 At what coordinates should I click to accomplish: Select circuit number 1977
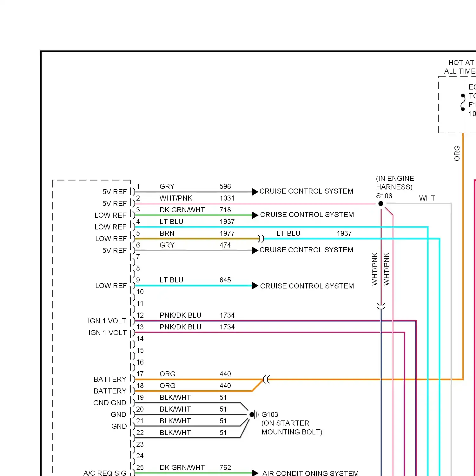(x=227, y=234)
